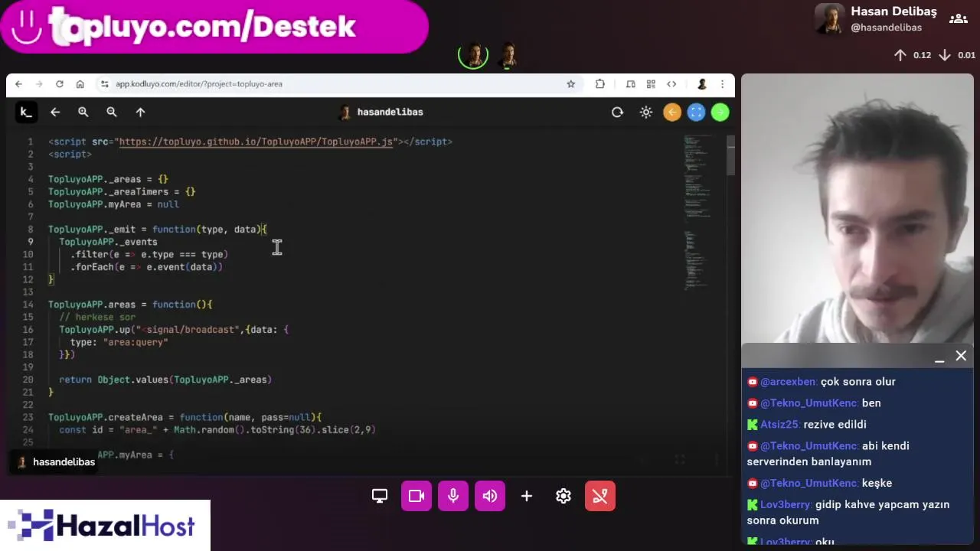The image size is (980, 551).
Task: Click the message "rezive edildi"
Action: pyautogui.click(x=835, y=425)
